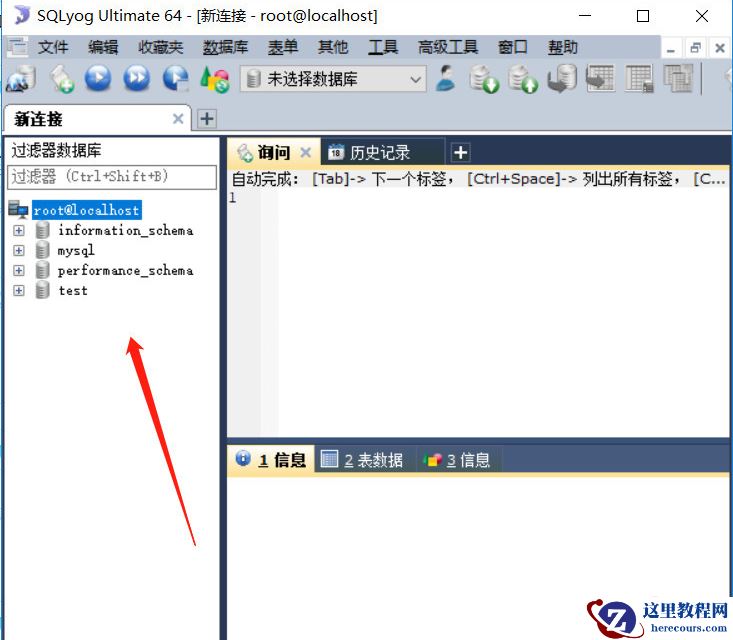Open the 收藏夹 menu
Screen dimensions: 733x640
pos(160,47)
